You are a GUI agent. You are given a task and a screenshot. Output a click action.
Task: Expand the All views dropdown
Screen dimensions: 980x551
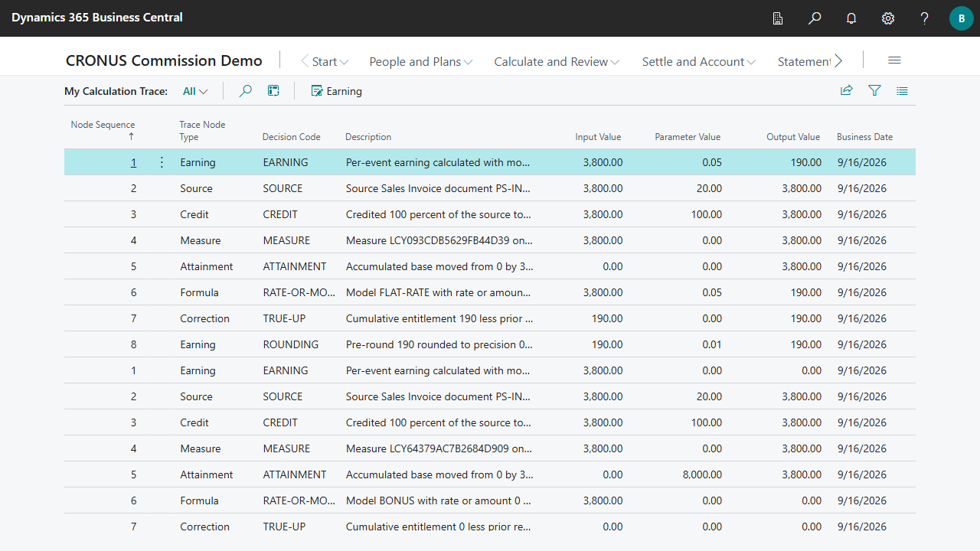tap(195, 91)
